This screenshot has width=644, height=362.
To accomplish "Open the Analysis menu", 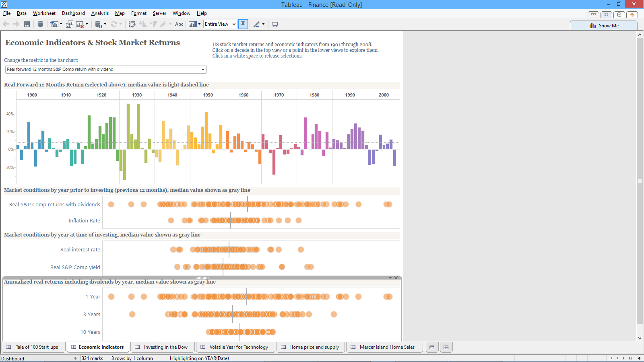I will click(100, 13).
